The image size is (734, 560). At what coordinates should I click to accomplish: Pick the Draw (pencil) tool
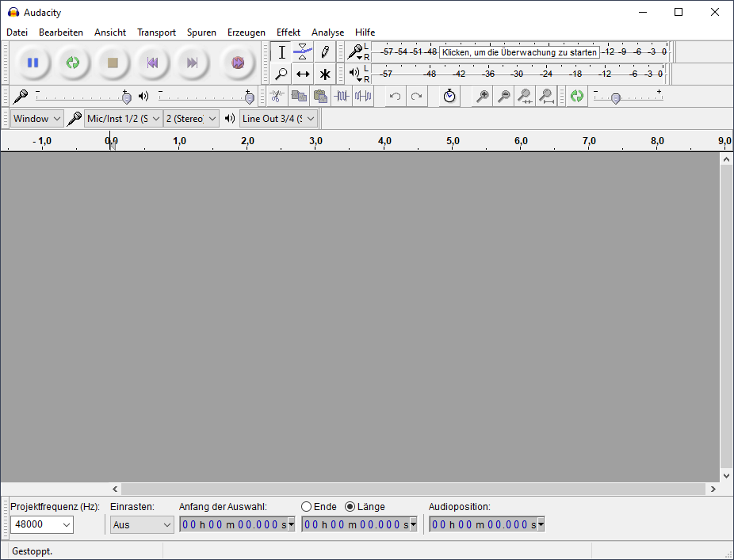(325, 52)
